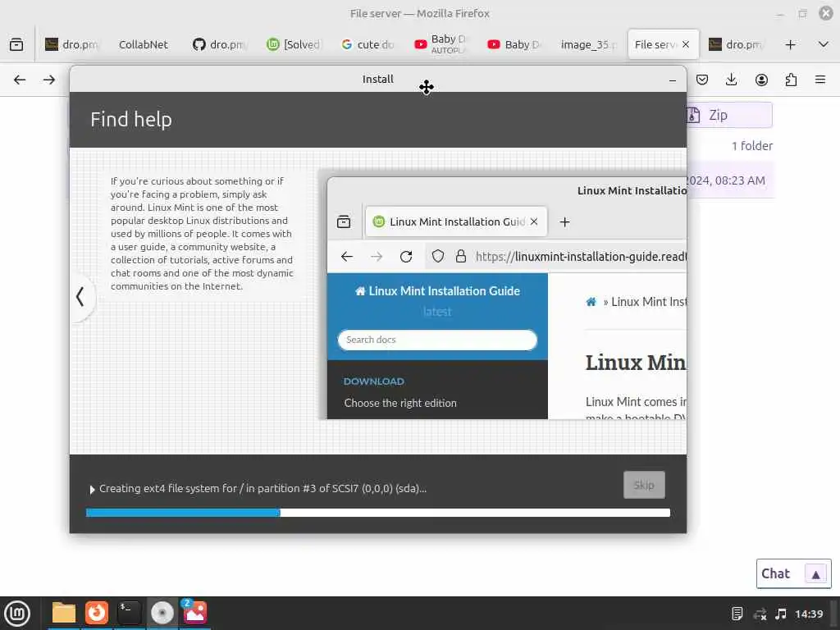Image resolution: width=840 pixels, height=630 pixels.
Task: Open Firefox extensions puzzle icon
Action: [791, 80]
